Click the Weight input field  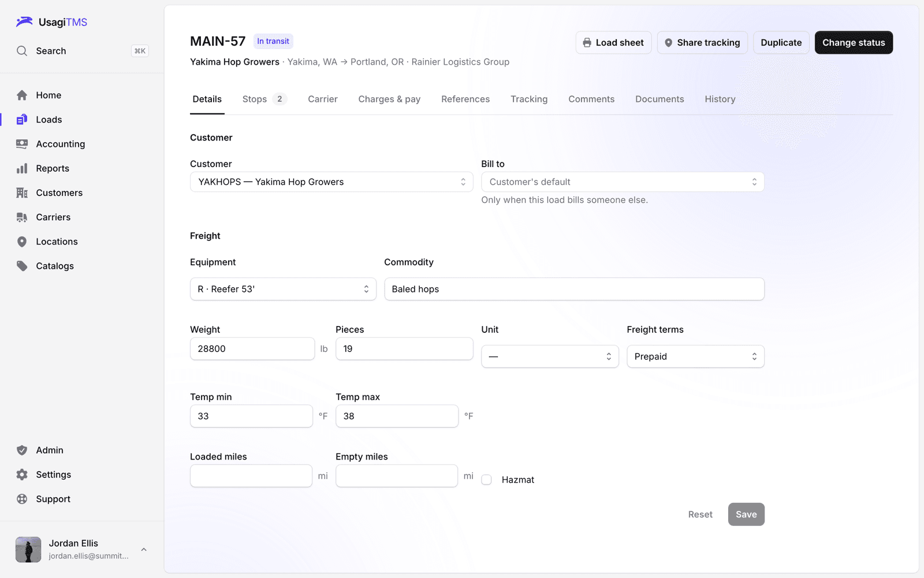click(x=252, y=349)
